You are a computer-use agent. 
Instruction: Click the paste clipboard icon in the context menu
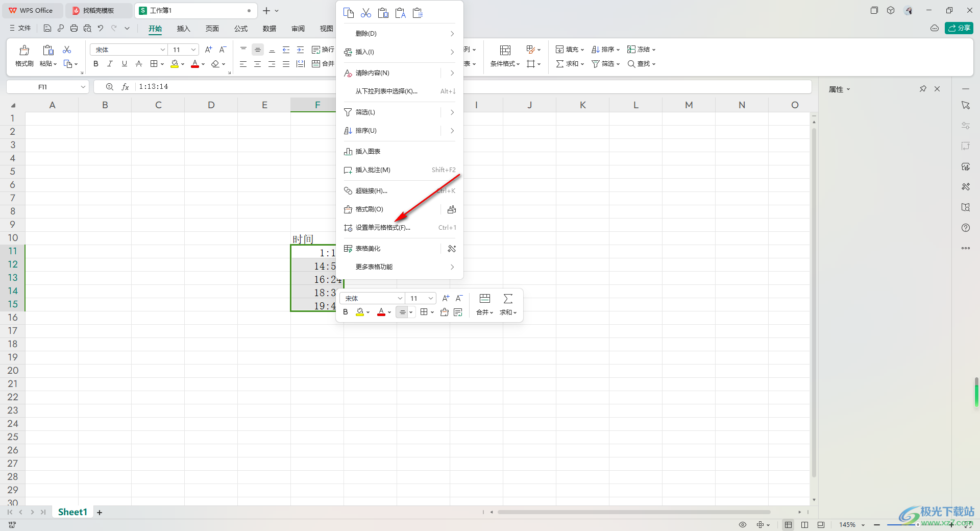click(383, 13)
